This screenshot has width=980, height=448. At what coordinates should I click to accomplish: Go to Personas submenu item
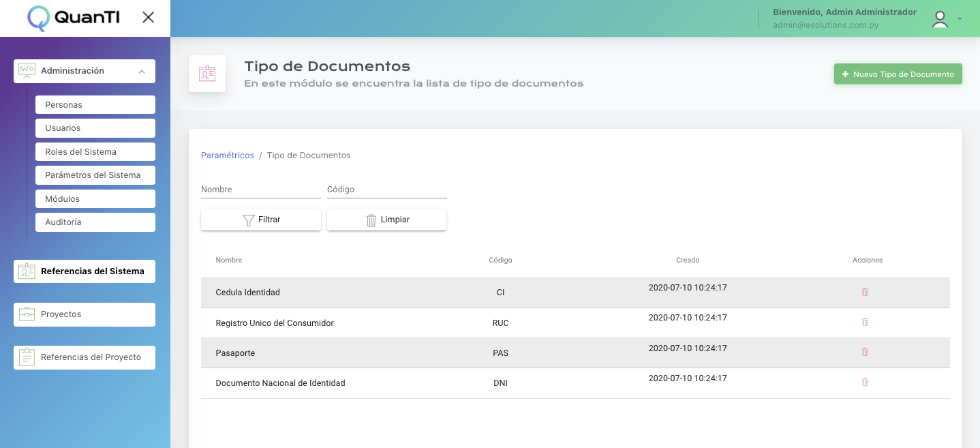tap(95, 105)
